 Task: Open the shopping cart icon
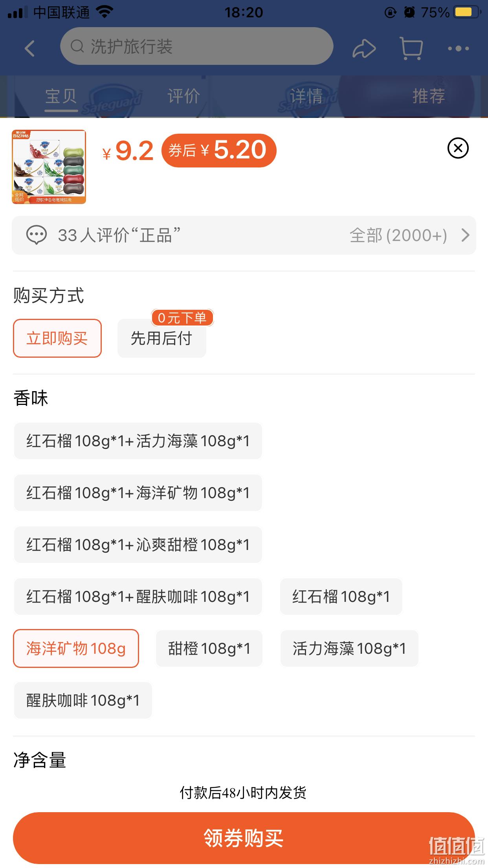[x=411, y=48]
